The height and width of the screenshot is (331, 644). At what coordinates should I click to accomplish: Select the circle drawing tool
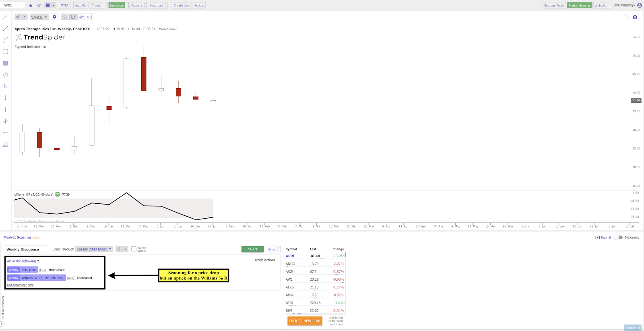5,75
